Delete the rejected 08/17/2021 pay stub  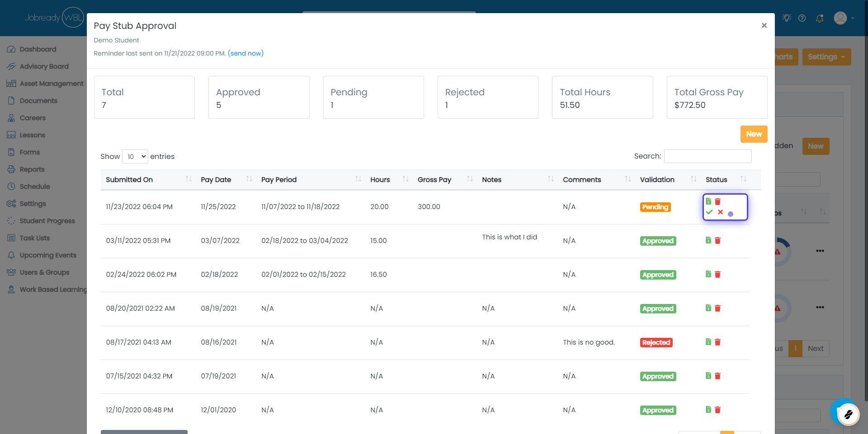pos(717,342)
